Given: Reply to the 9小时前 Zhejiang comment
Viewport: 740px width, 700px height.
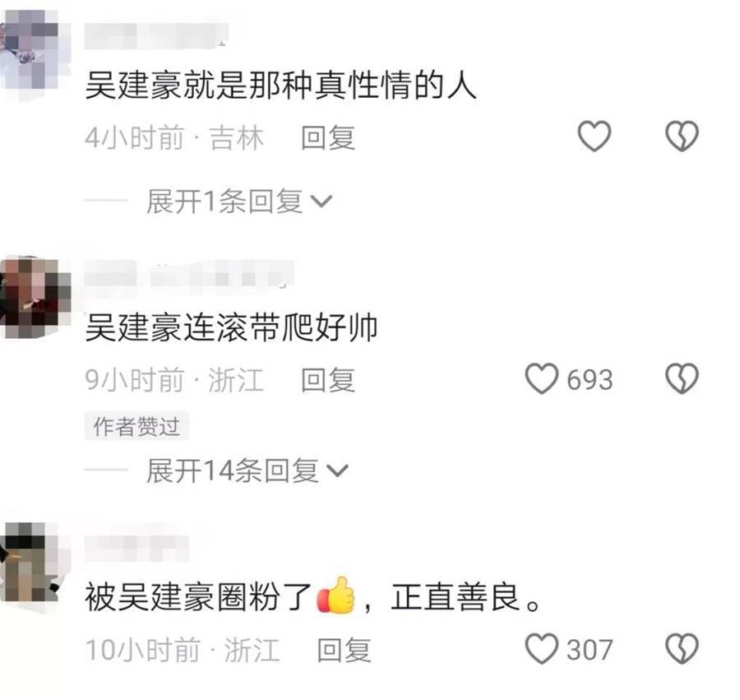Looking at the screenshot, I should pos(328,380).
